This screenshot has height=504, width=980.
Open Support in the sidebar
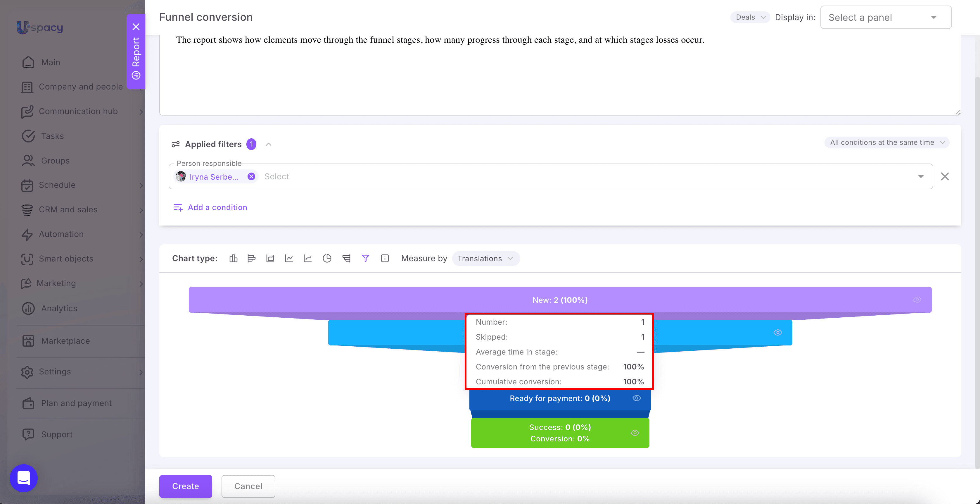pos(57,434)
